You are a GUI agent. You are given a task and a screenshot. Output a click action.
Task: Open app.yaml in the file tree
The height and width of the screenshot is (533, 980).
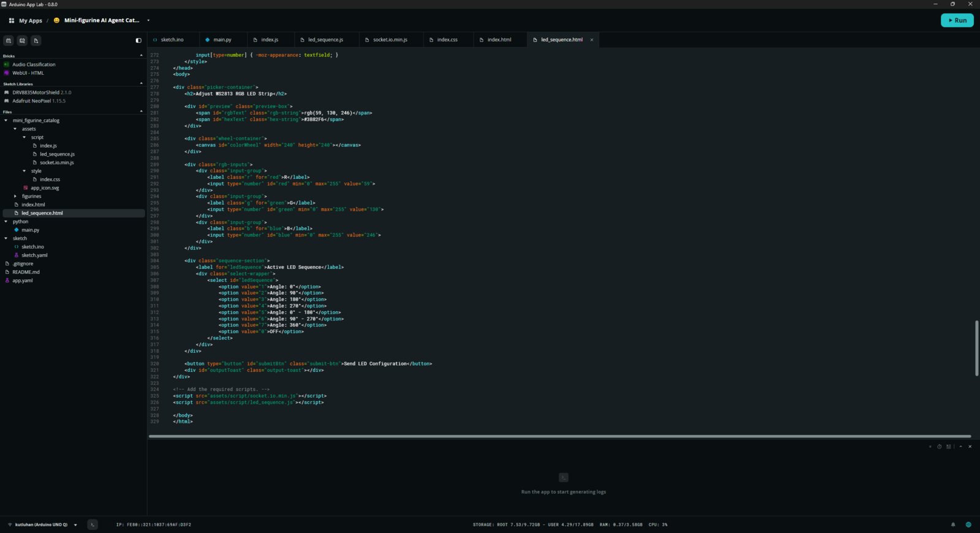(x=22, y=281)
